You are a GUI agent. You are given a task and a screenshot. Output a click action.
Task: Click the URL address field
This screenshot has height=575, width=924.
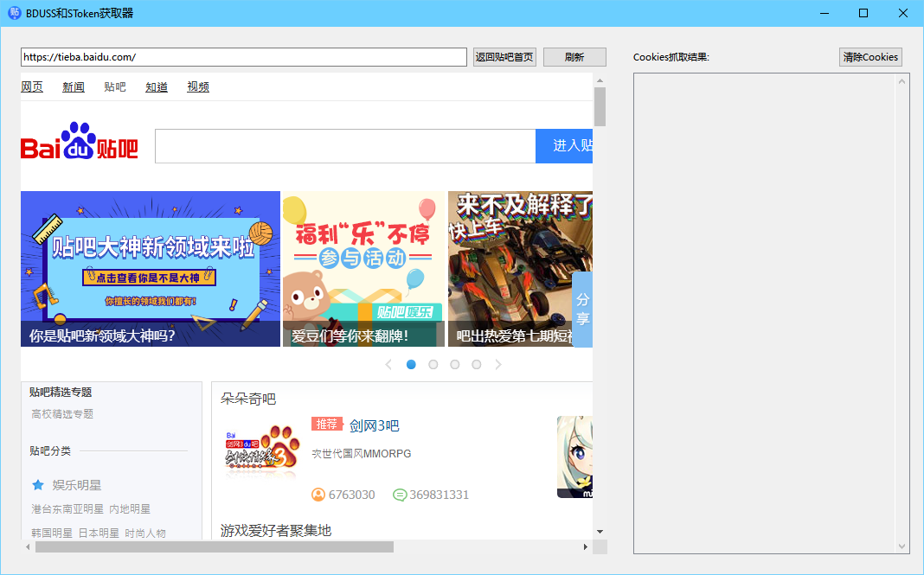(244, 57)
